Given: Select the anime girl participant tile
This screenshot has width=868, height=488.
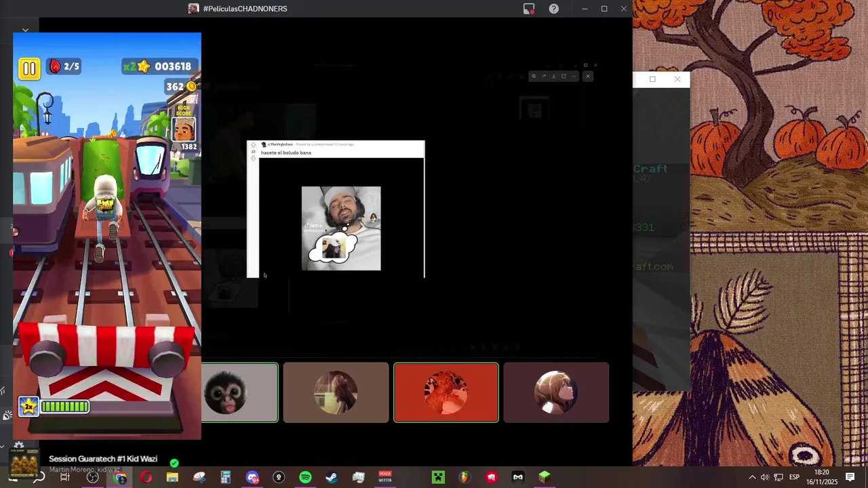Looking at the screenshot, I should click(x=556, y=392).
